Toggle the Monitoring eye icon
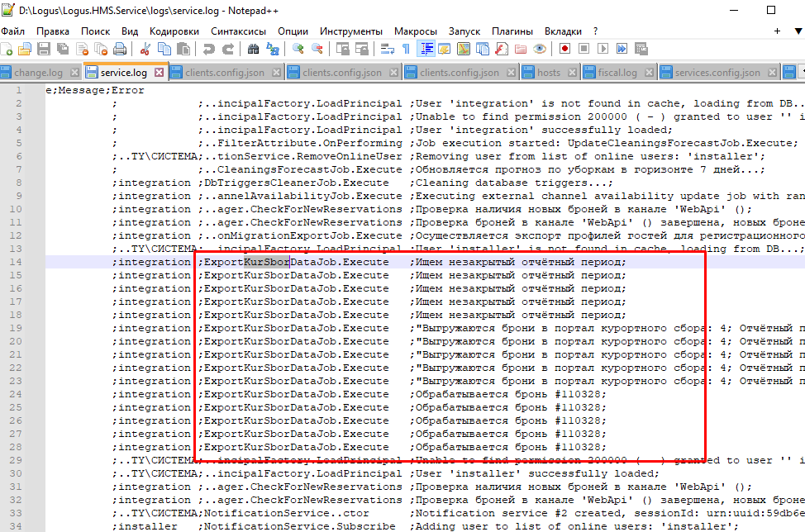 tap(540, 49)
